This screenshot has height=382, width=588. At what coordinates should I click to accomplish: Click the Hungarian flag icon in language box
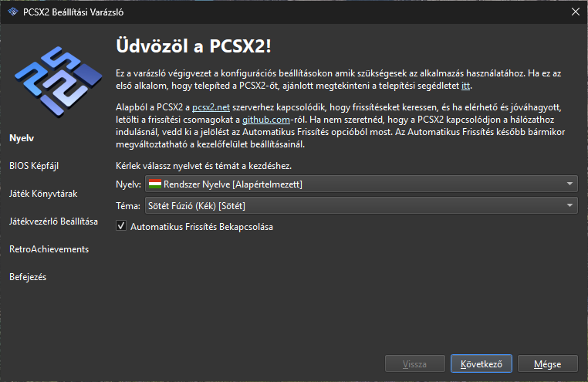155,184
